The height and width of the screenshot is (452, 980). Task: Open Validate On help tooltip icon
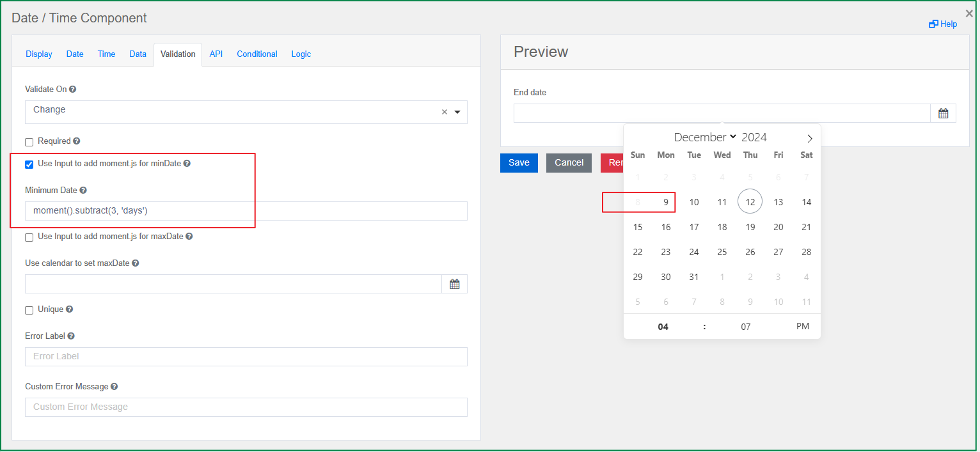click(x=73, y=90)
